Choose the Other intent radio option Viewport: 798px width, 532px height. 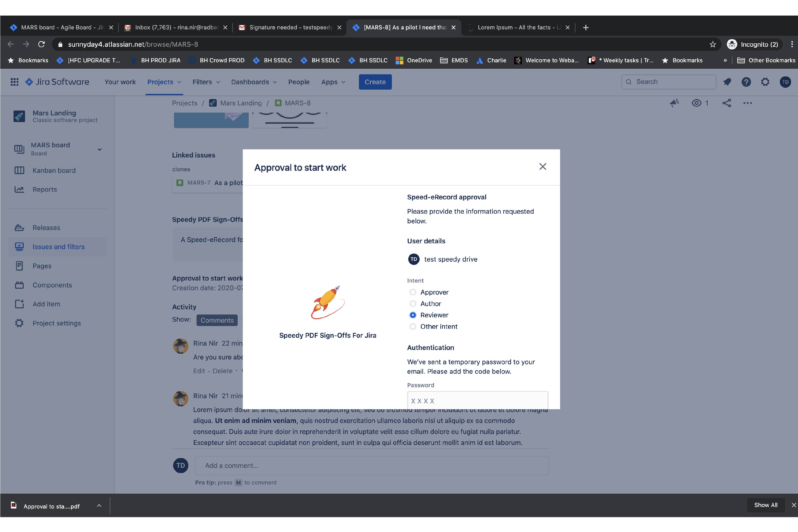pyautogui.click(x=413, y=327)
